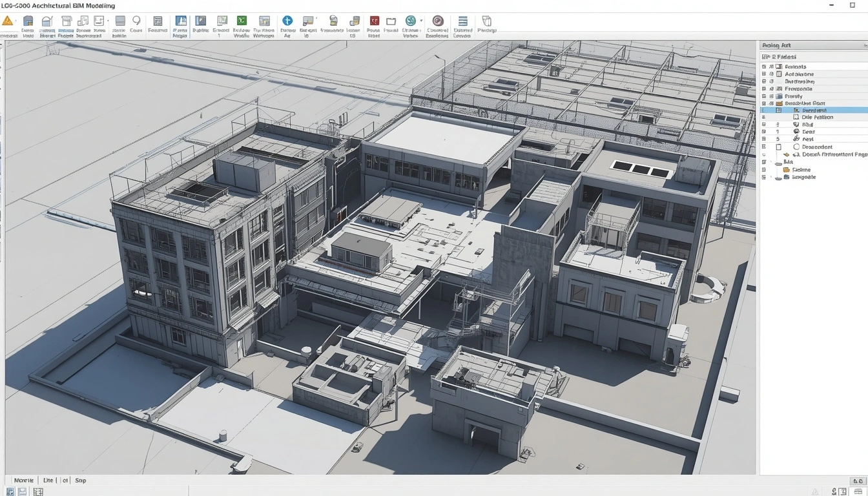
Task: Select the highlighted blue row in the tree
Action: tap(814, 110)
